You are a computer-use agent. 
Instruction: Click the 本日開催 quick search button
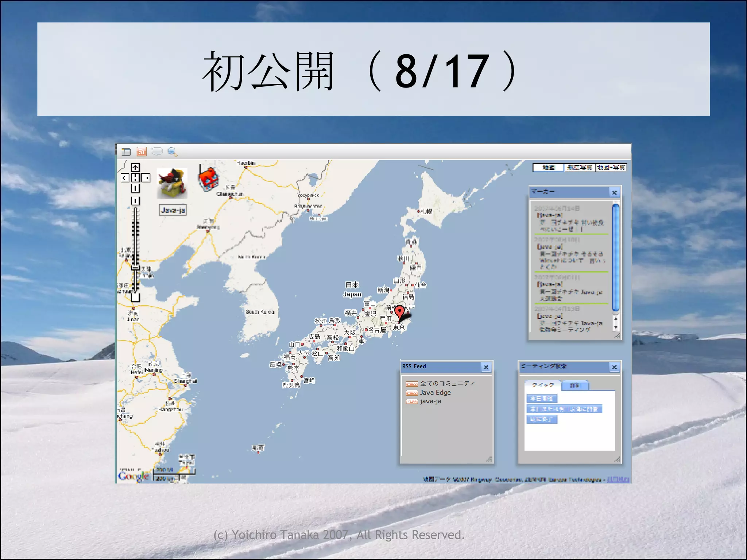tap(542, 398)
